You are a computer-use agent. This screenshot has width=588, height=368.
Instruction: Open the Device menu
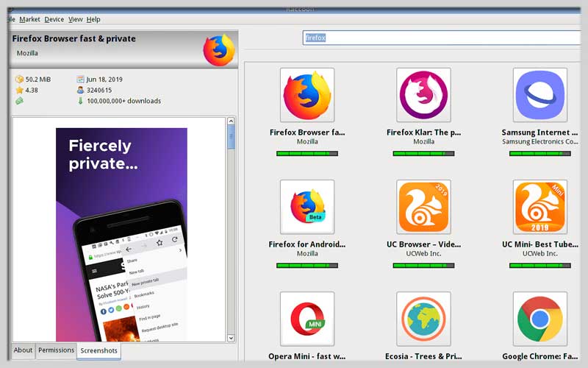(54, 19)
